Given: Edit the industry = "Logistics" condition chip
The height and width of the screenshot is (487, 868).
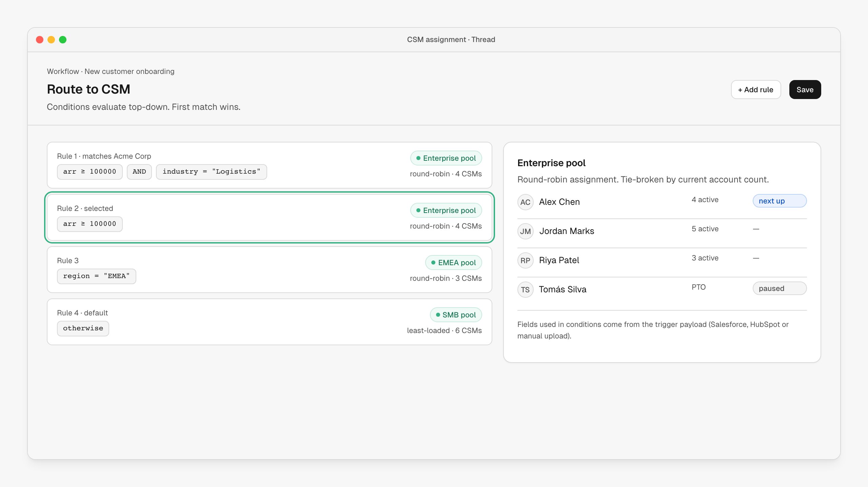Looking at the screenshot, I should (211, 172).
